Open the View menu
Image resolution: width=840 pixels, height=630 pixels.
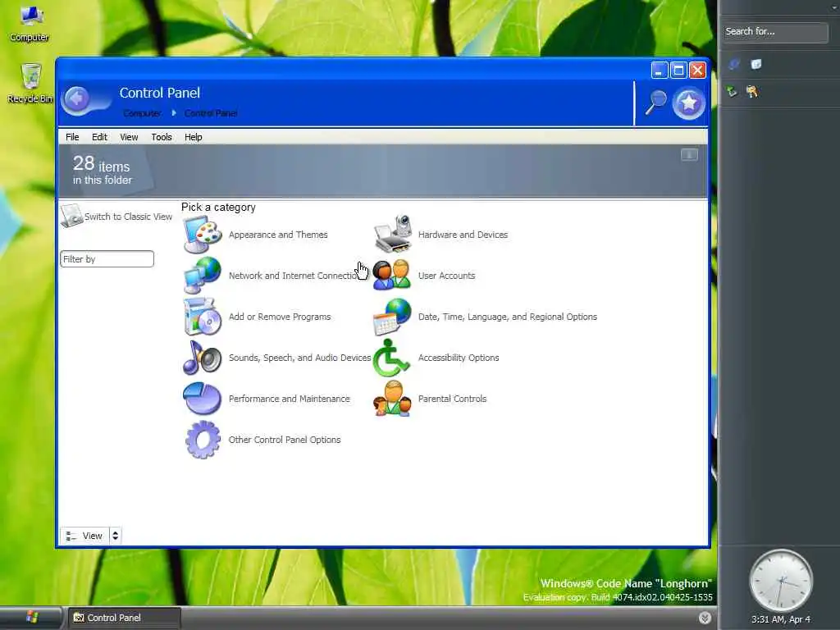[x=129, y=137]
